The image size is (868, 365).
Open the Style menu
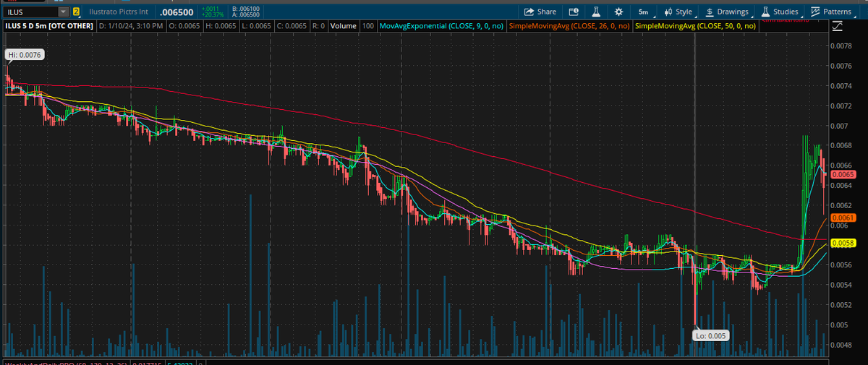pyautogui.click(x=678, y=12)
